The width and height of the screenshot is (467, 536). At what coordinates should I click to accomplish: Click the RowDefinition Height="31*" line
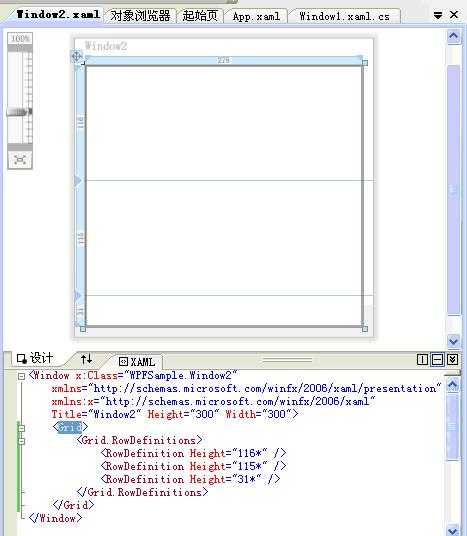point(190,479)
